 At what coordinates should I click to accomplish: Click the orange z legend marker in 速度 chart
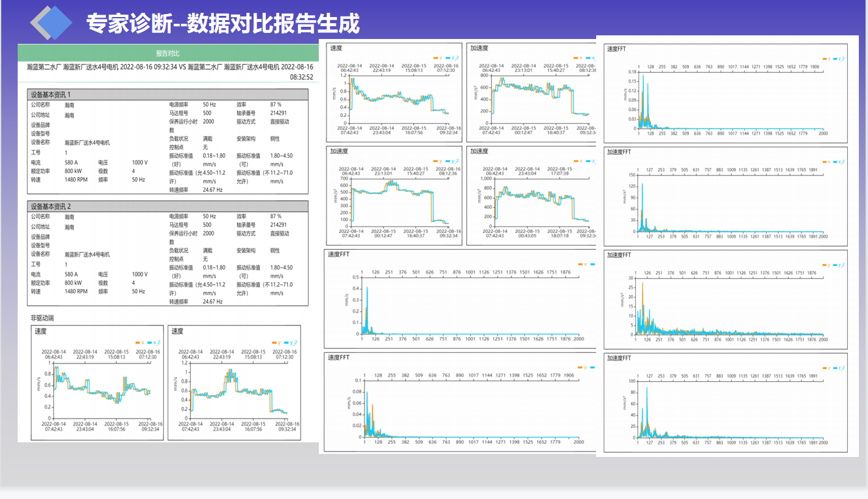coord(435,58)
